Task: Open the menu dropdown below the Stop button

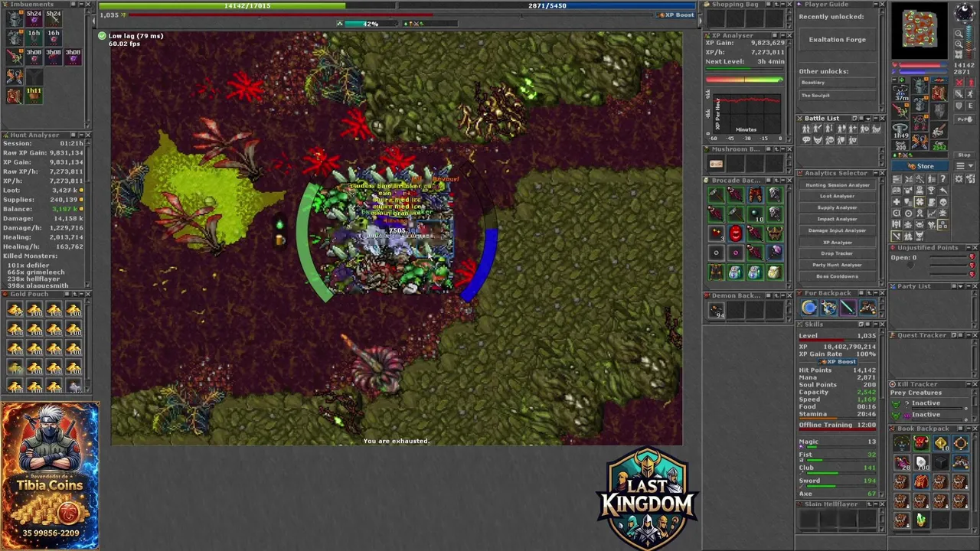Action: tap(965, 166)
